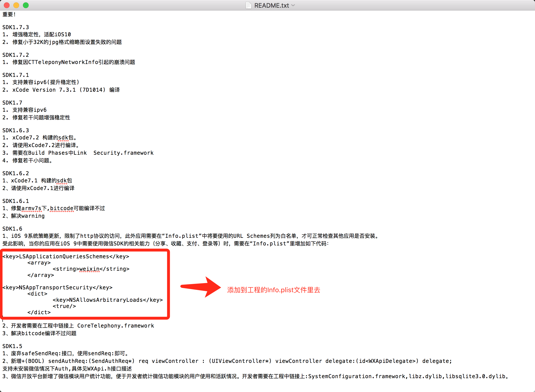Click underlined word bitcode in SDK1.6.1
535x392 pixels.
tap(62, 208)
